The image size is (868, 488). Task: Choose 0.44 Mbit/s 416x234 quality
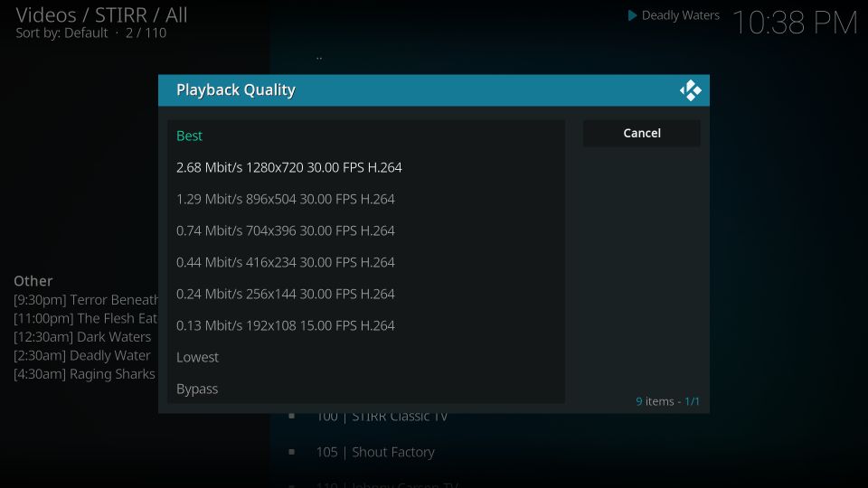(x=366, y=262)
